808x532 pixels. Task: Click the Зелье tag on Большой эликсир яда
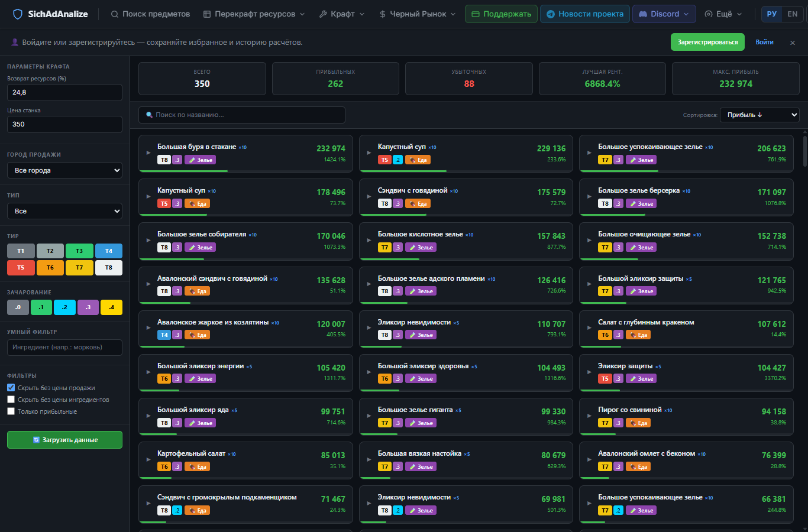click(x=201, y=423)
